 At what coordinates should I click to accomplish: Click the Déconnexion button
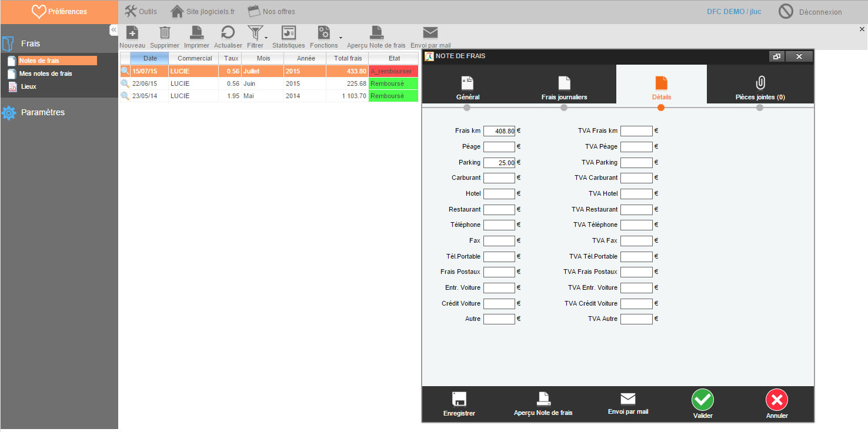pos(810,11)
